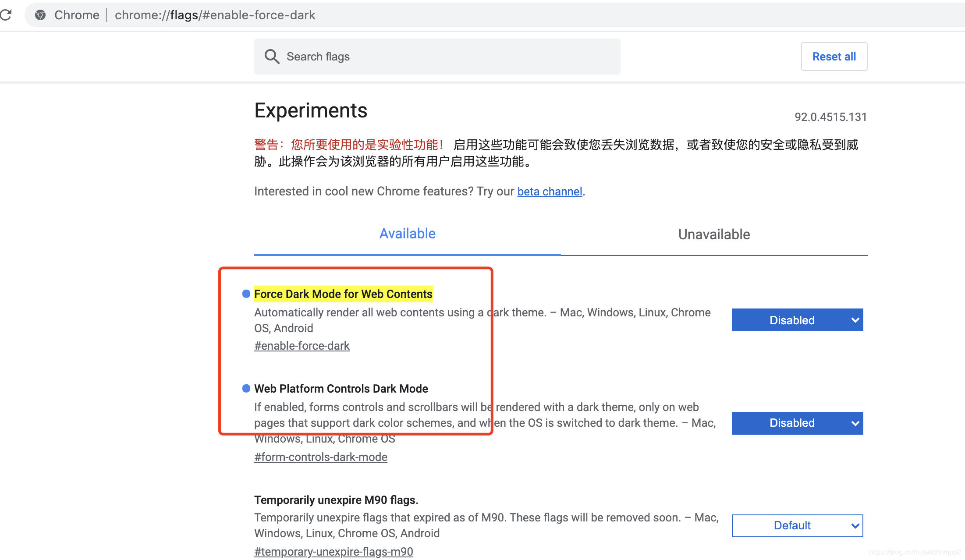Screen dimensions: 965x560
Task: Switch to the Unavailable tab
Action: (714, 234)
